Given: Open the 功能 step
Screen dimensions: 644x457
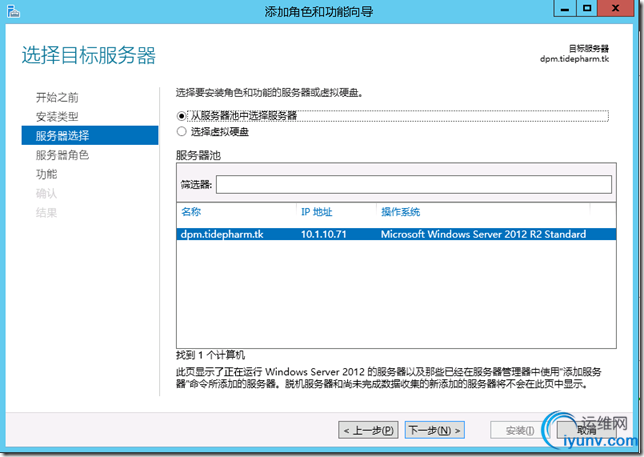Looking at the screenshot, I should [46, 174].
